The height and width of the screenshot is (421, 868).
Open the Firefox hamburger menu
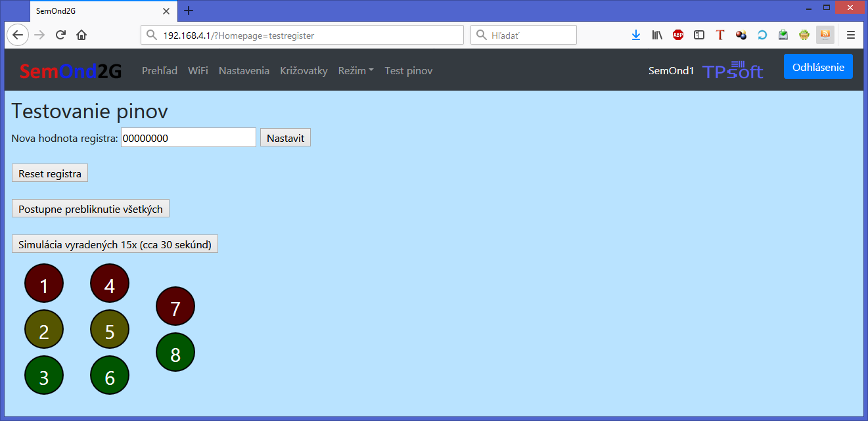tap(851, 35)
